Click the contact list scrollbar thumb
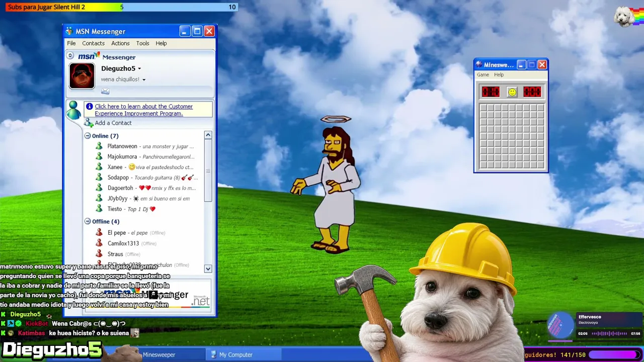644x362 pixels. click(208, 171)
